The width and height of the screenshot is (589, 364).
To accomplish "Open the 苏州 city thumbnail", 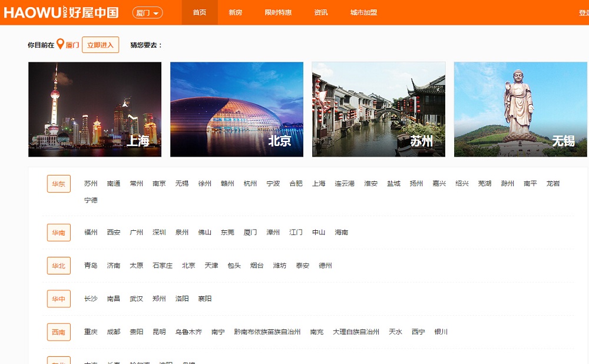I will pyautogui.click(x=379, y=110).
